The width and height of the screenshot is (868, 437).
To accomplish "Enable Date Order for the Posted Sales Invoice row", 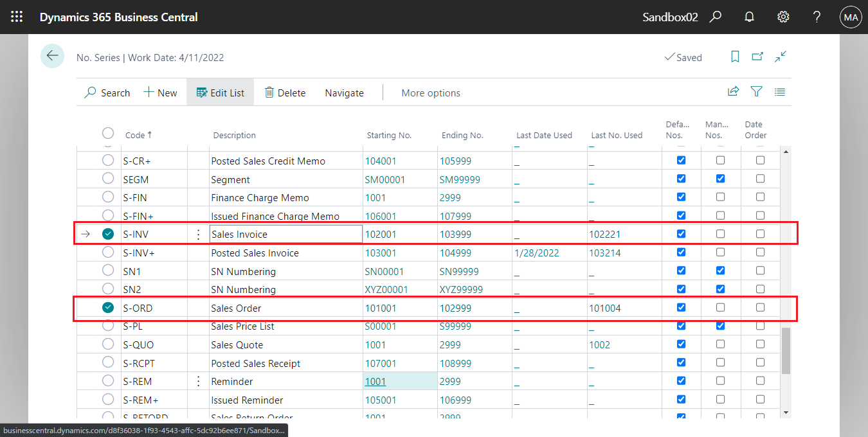I will [x=761, y=252].
